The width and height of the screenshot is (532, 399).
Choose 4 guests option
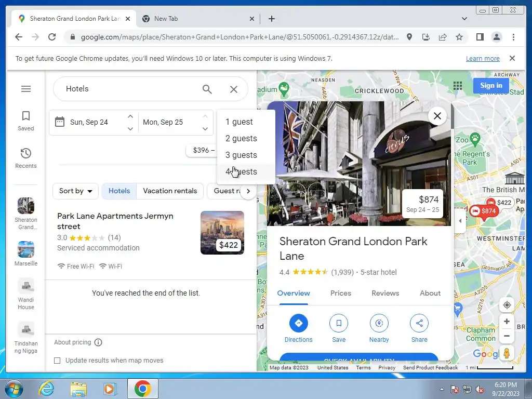[x=246, y=171]
